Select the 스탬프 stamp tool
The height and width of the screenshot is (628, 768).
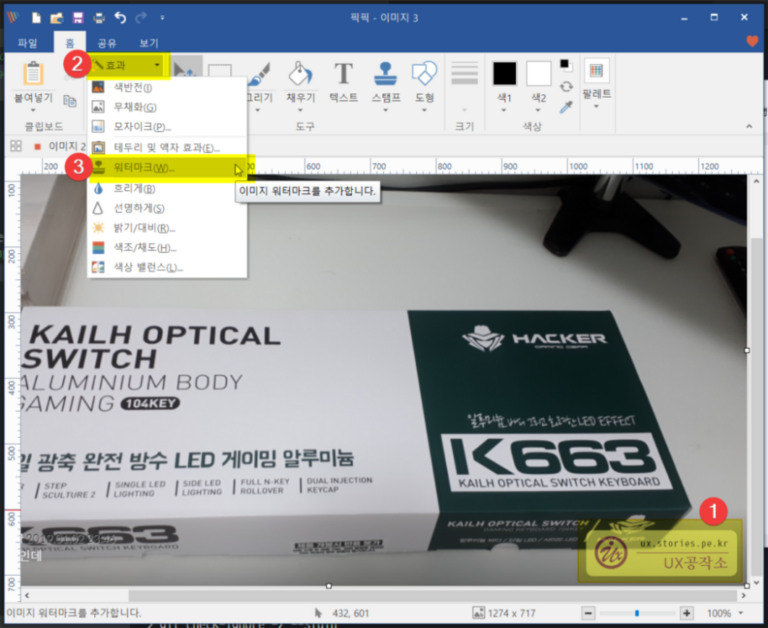pos(386,73)
